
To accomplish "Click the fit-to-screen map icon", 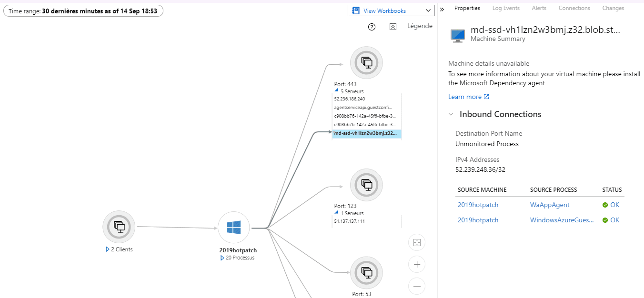I will click(x=417, y=242).
